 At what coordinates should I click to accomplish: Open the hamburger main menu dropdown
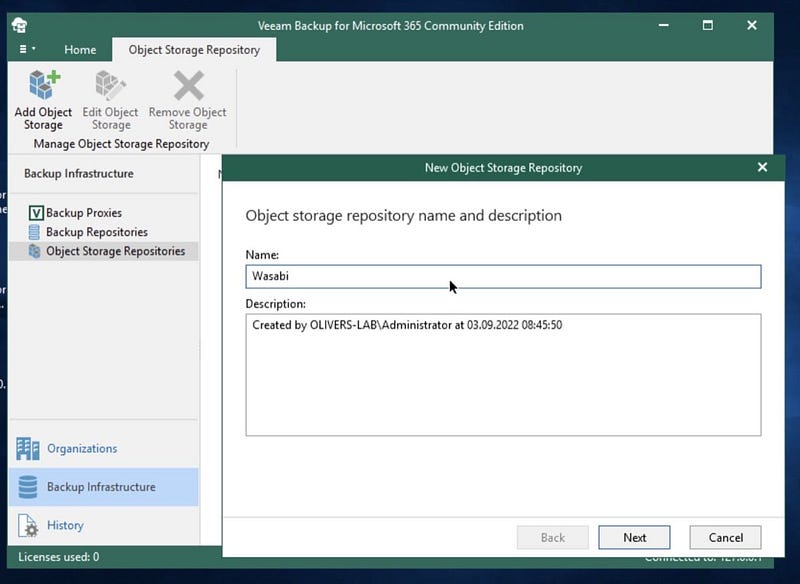point(27,49)
